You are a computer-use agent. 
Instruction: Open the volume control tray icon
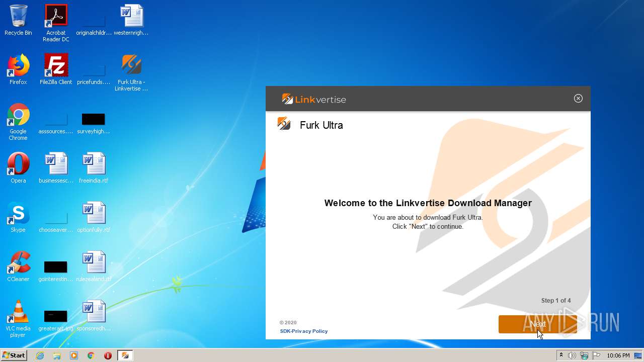point(572,355)
